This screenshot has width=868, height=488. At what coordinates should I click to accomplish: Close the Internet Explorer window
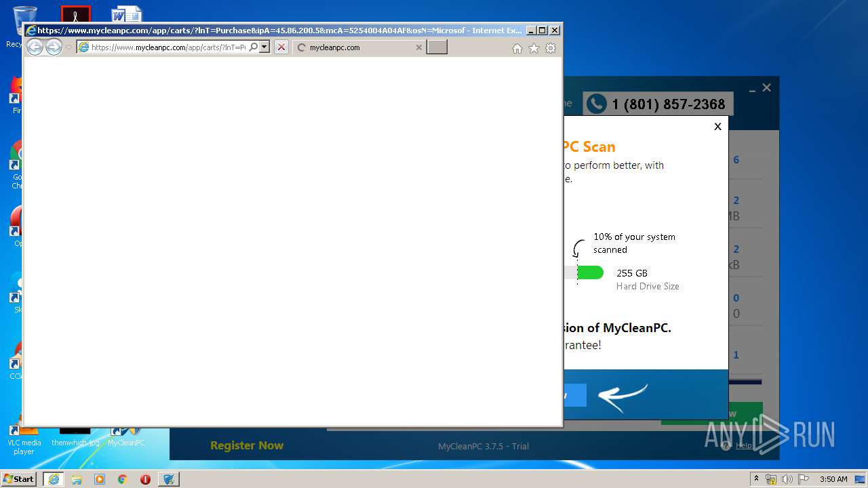[x=555, y=30]
